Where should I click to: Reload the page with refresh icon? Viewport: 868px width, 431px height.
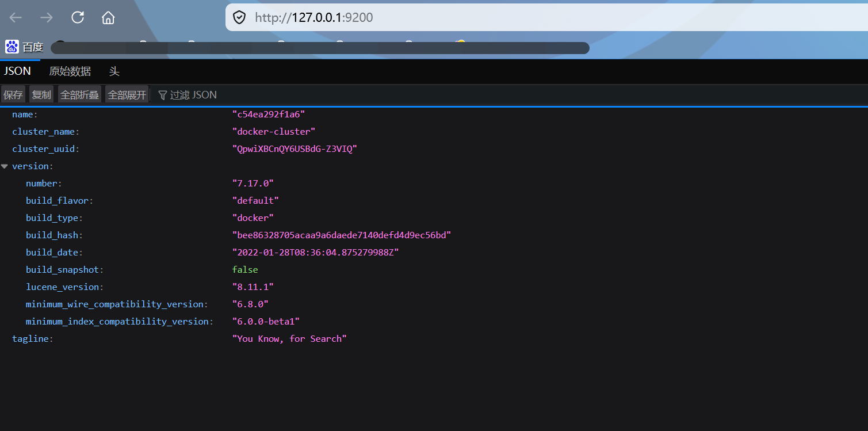point(78,18)
